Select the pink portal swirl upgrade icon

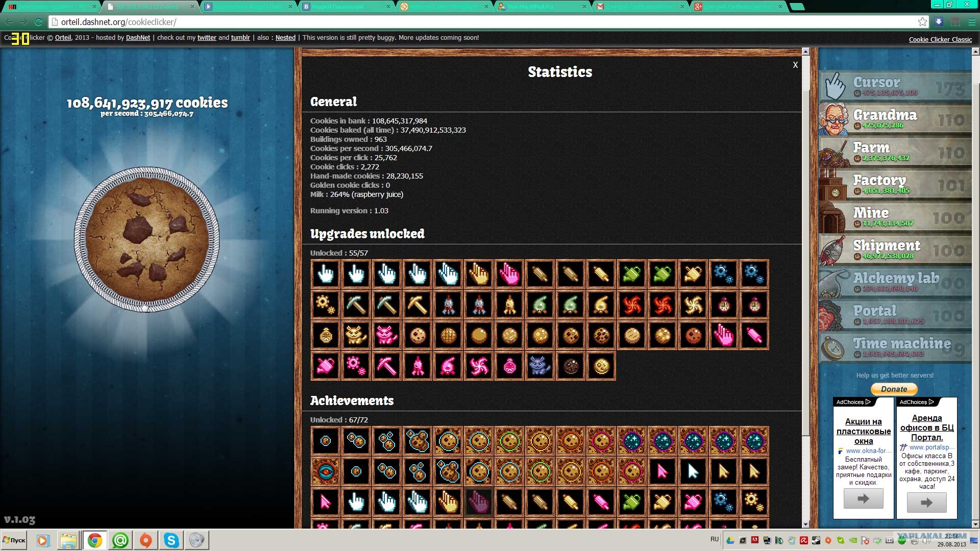[x=479, y=366]
